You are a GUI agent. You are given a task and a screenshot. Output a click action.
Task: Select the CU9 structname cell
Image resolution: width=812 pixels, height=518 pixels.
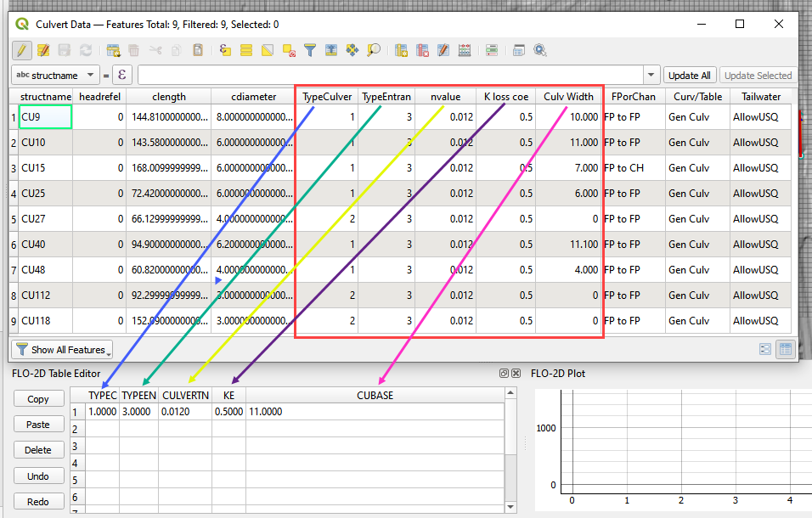coord(45,117)
